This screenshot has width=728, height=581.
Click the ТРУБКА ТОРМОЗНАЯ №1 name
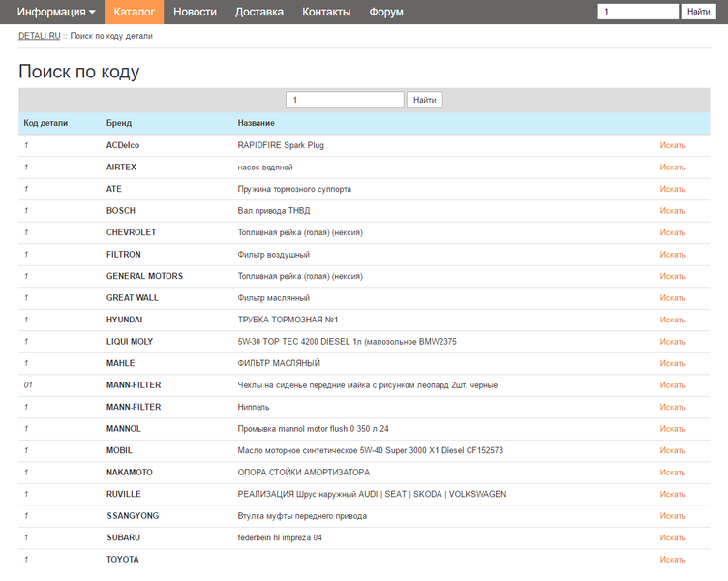(288, 320)
